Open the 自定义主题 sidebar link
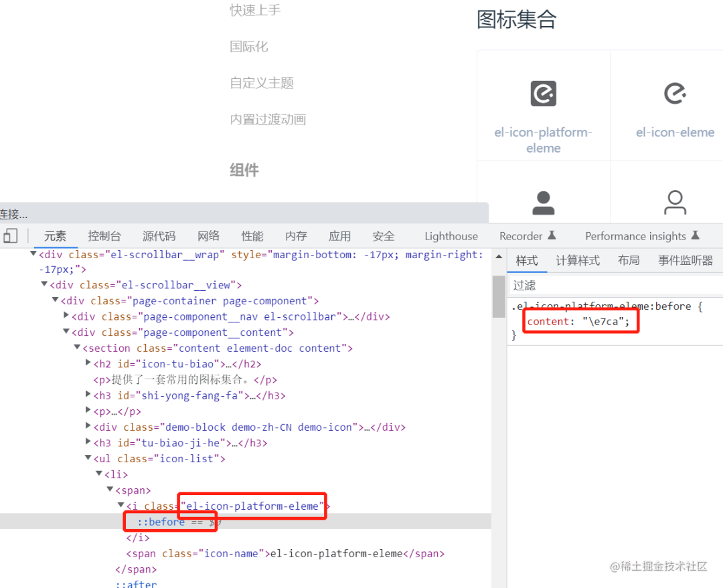Viewport: 723px width, 588px height. 262,83
